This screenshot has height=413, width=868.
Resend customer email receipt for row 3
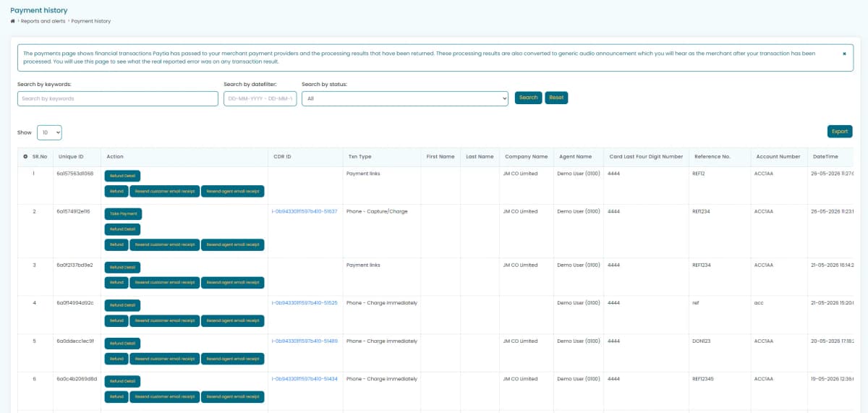point(164,283)
